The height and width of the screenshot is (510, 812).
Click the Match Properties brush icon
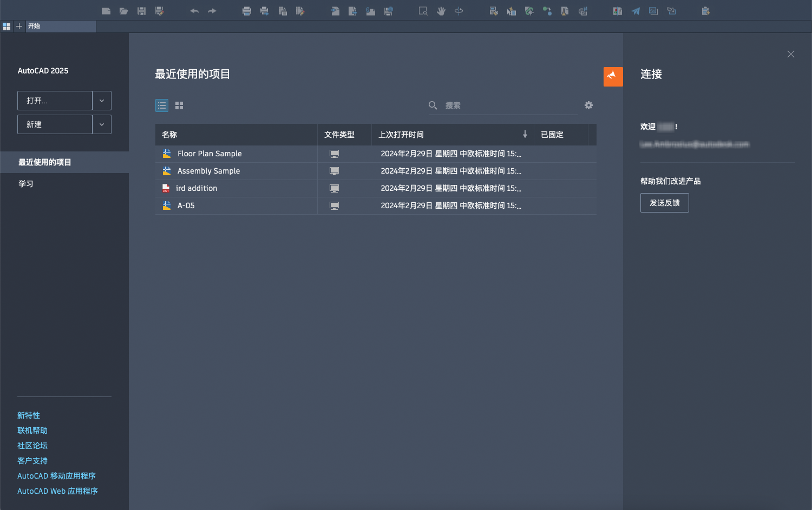point(494,11)
